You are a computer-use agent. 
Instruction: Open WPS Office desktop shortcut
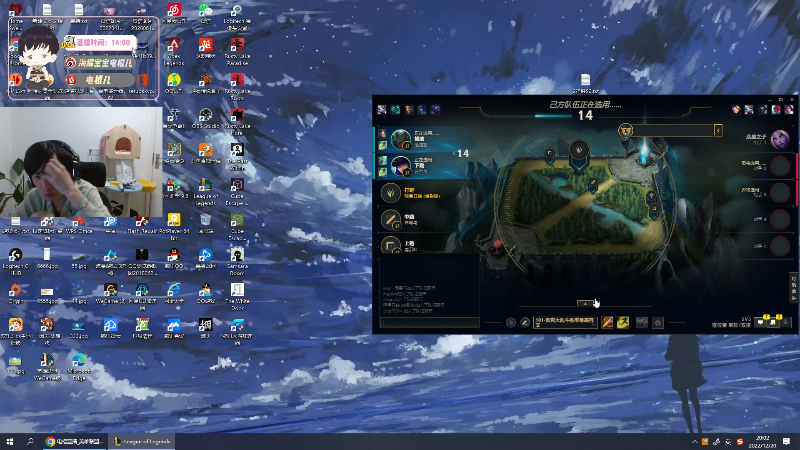pyautogui.click(x=79, y=224)
